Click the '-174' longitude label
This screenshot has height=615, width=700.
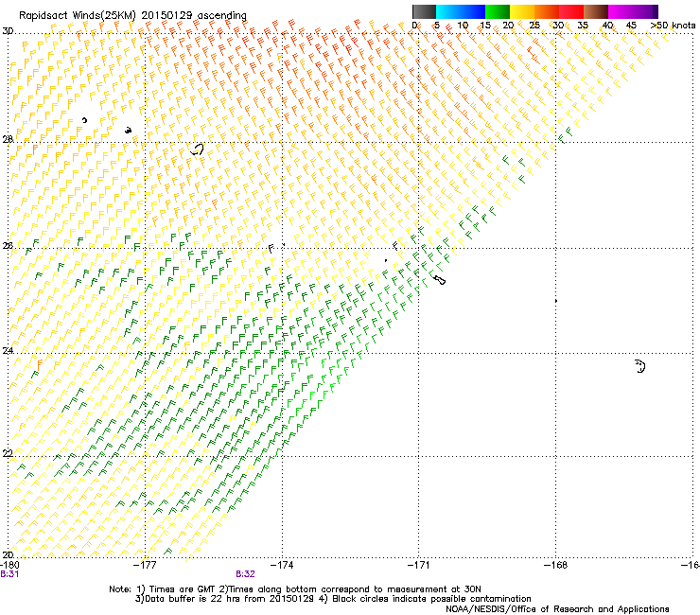(x=282, y=565)
